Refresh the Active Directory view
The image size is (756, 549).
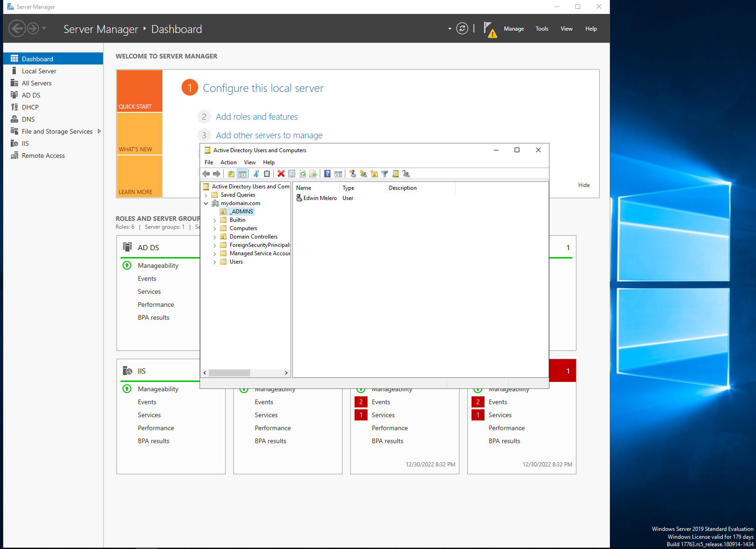pyautogui.click(x=303, y=174)
